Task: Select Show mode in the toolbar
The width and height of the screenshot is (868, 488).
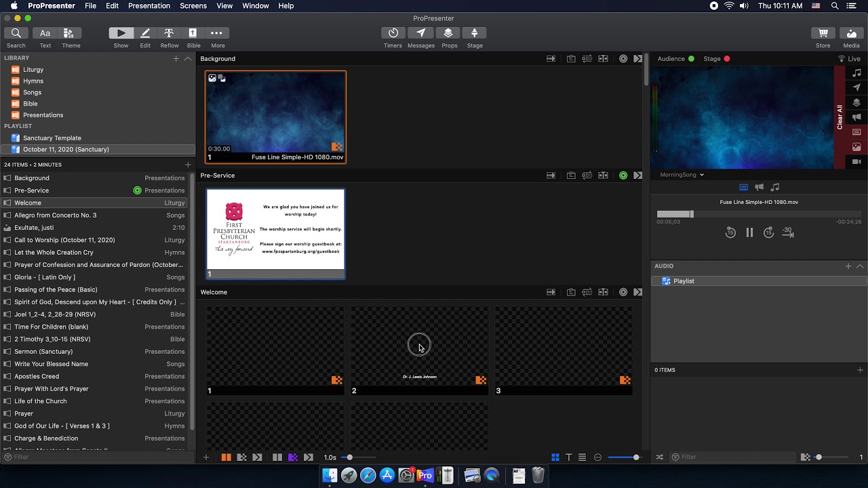Action: point(121,33)
